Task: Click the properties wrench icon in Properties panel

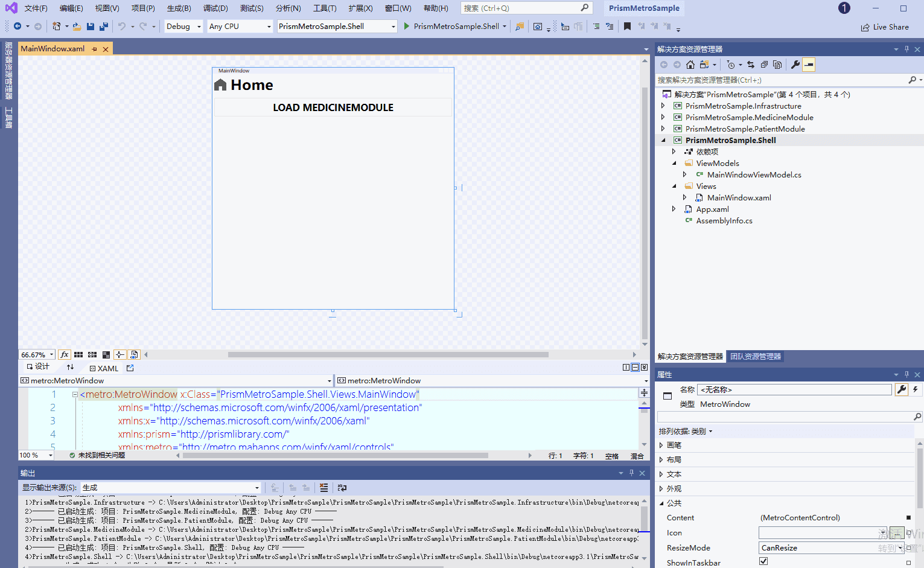Action: tap(901, 389)
